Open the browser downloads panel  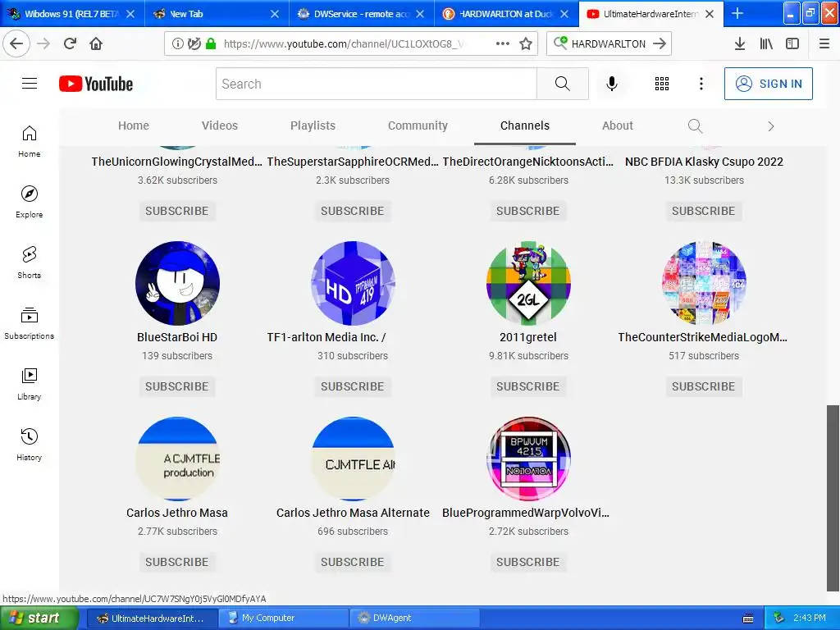tap(740, 43)
